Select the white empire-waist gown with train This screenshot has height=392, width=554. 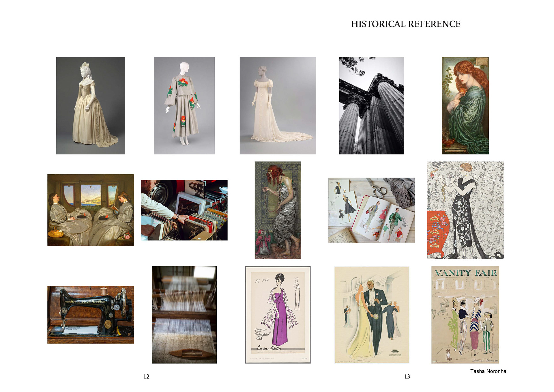278,105
